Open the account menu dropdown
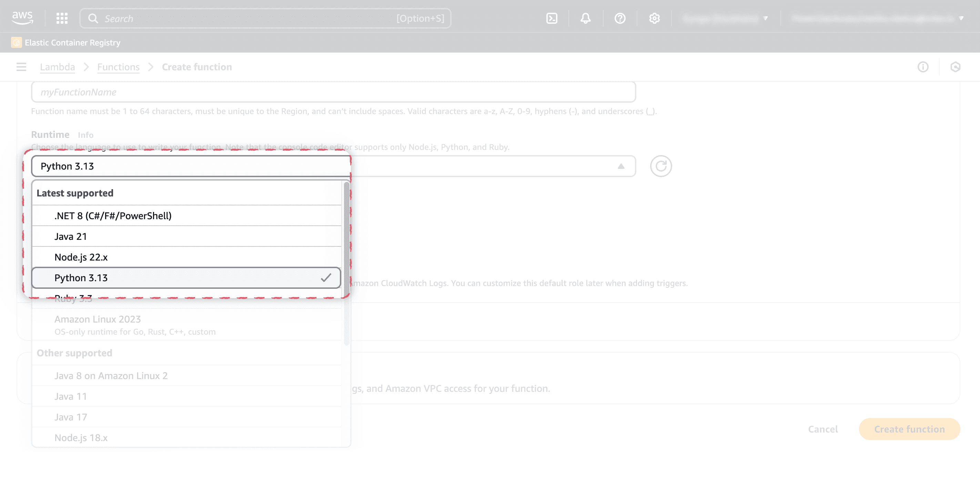The image size is (980, 478). [x=878, y=18]
